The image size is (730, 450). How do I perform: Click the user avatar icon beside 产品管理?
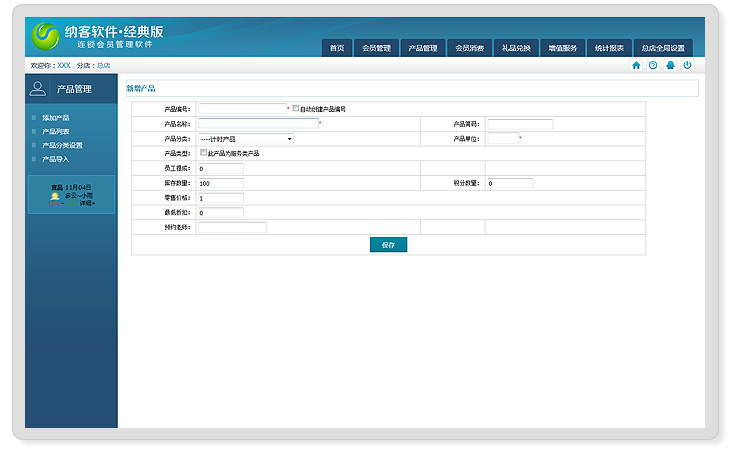(38, 89)
